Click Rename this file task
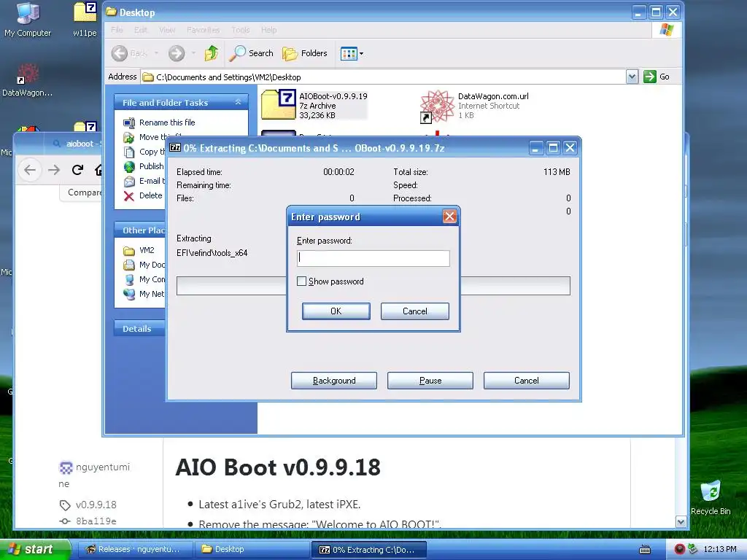Image resolution: width=747 pixels, height=560 pixels. (x=167, y=122)
